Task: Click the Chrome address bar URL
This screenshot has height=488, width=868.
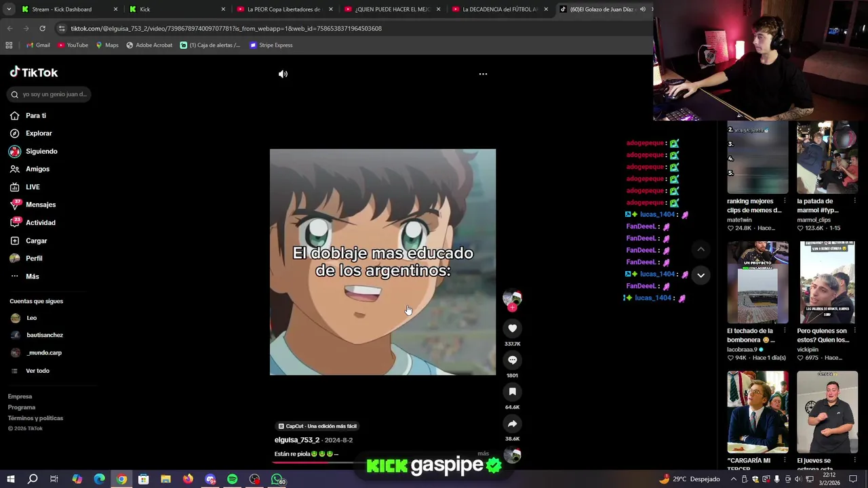Action: [x=226, y=28]
